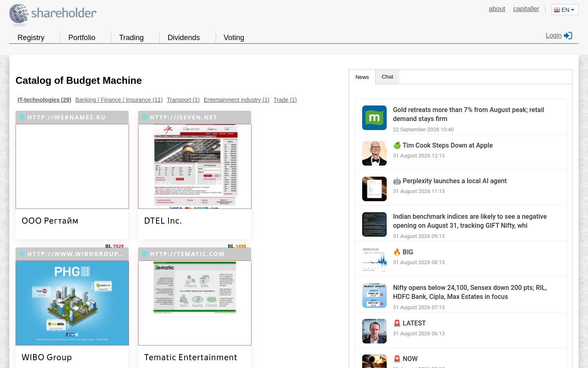Click the icon beside HTTP://WWW.WIBOGROUP header
The height and width of the screenshot is (368, 588).
tap(22, 254)
